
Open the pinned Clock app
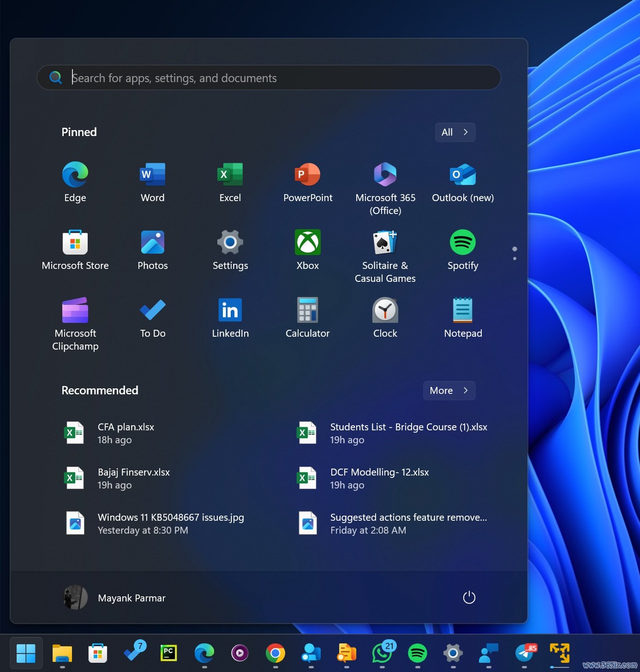(385, 317)
